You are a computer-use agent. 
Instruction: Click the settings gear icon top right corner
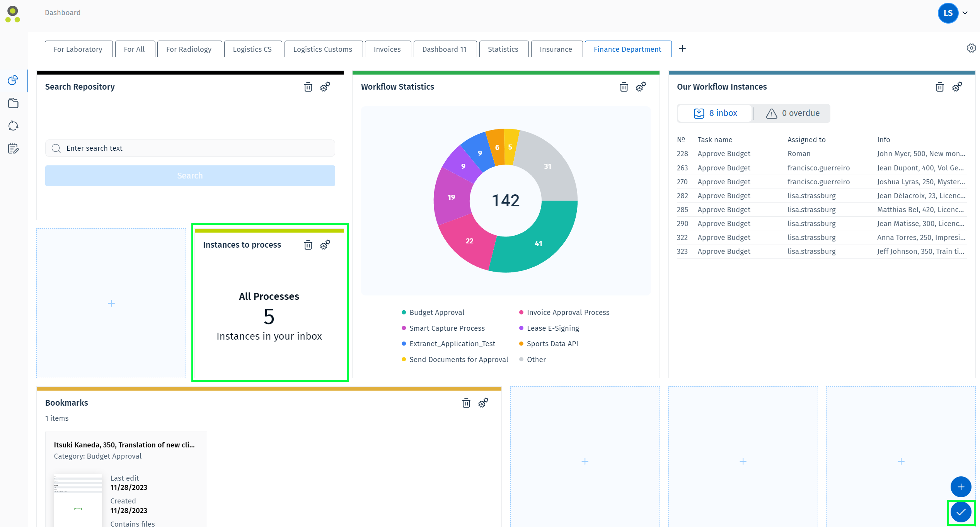click(x=971, y=48)
